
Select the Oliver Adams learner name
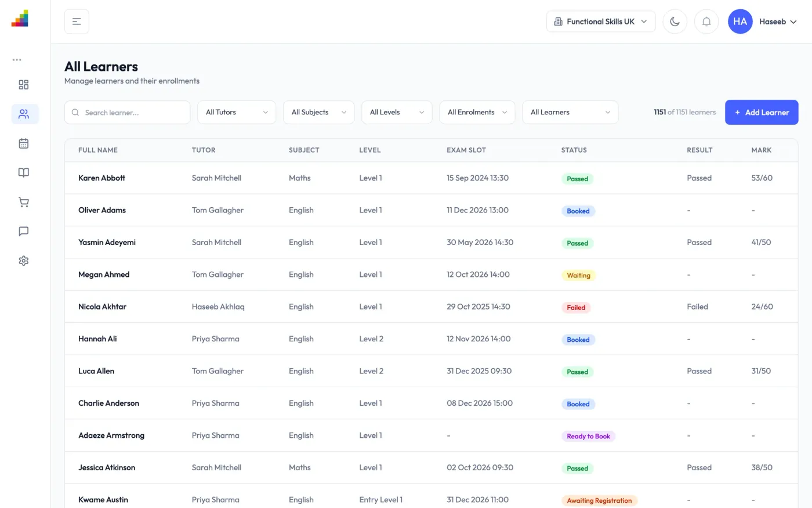102,210
